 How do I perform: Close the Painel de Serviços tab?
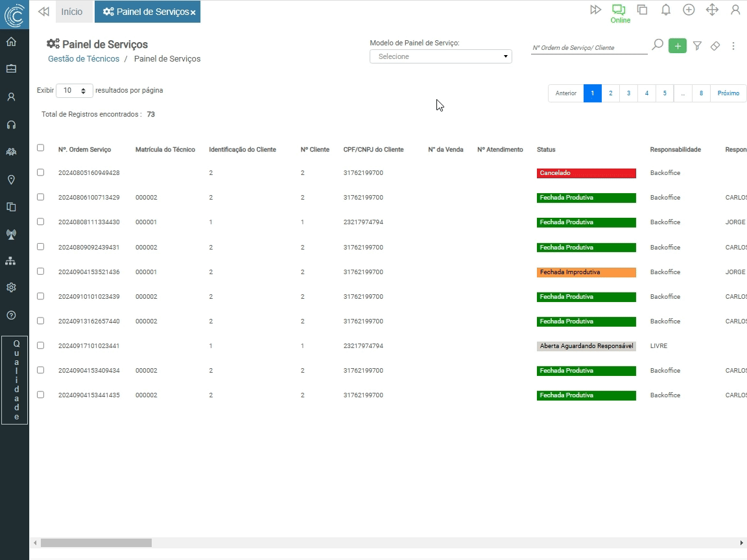[193, 12]
